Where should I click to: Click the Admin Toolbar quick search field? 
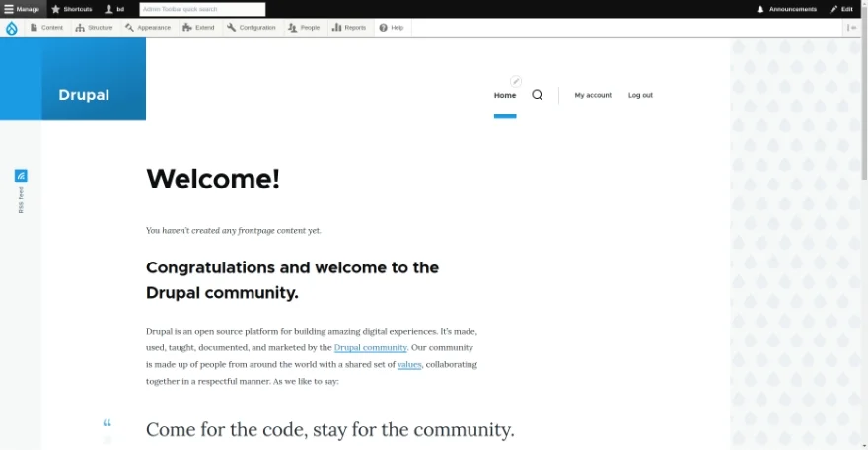[x=202, y=9]
